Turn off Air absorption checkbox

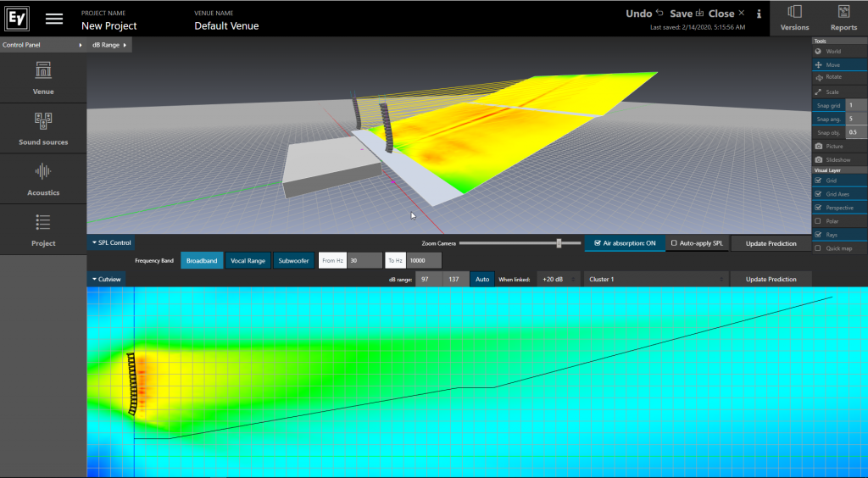coord(598,243)
